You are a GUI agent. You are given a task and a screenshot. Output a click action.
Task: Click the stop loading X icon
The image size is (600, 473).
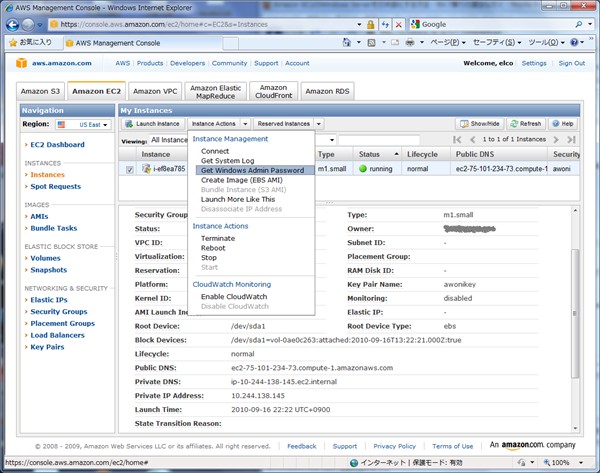[399, 24]
